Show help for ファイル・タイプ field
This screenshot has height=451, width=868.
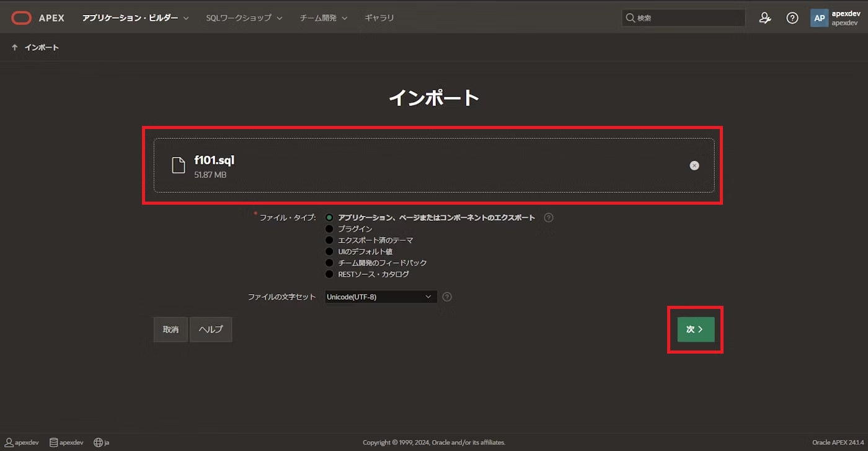(549, 218)
